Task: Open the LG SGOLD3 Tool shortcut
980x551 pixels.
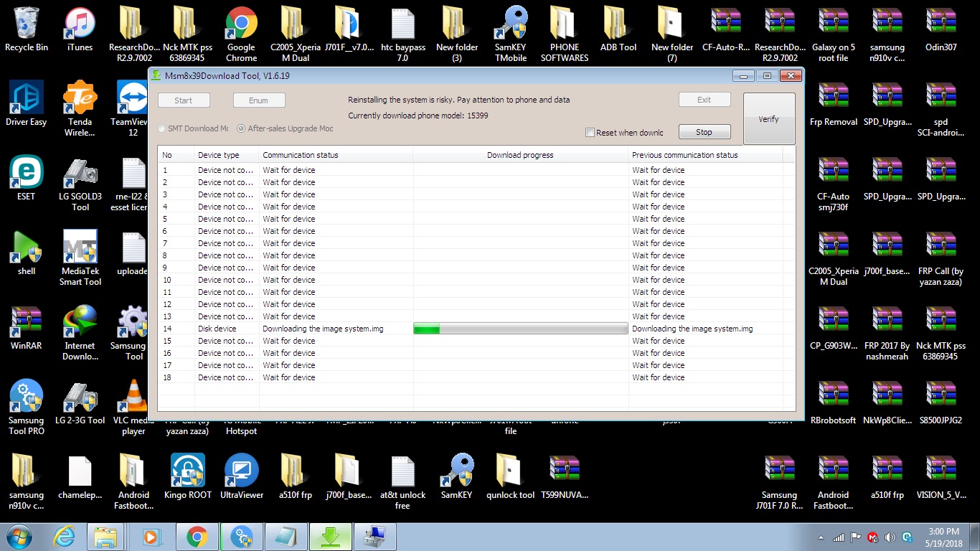Action: [80, 184]
